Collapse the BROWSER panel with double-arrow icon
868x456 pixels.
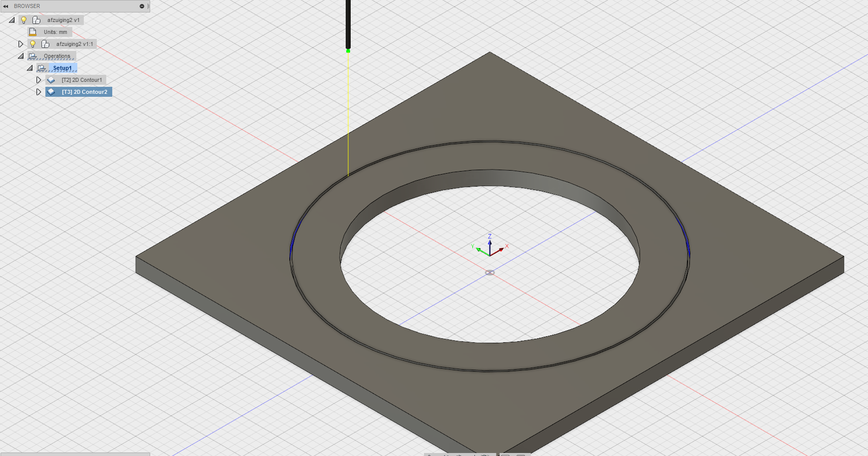[5, 6]
